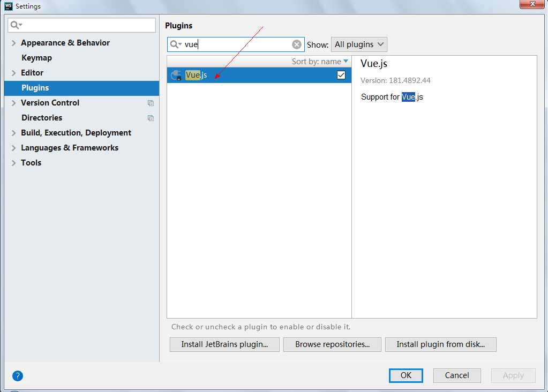Open Tools settings in the tree
Image resolution: width=548 pixels, height=392 pixels.
click(31, 163)
